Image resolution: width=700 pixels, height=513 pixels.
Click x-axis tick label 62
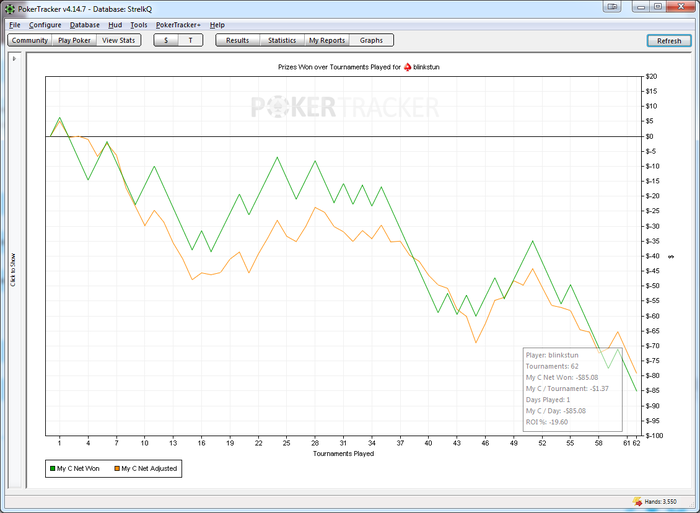coord(637,443)
